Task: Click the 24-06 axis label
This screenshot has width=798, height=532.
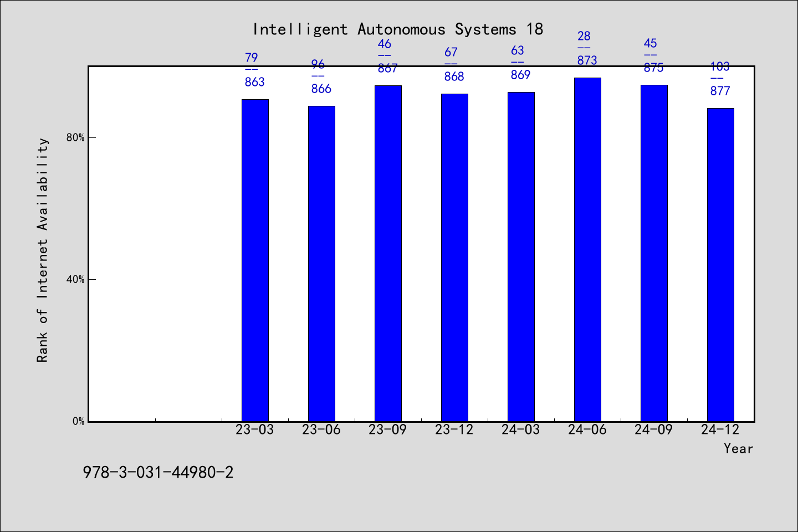Action: 587,429
